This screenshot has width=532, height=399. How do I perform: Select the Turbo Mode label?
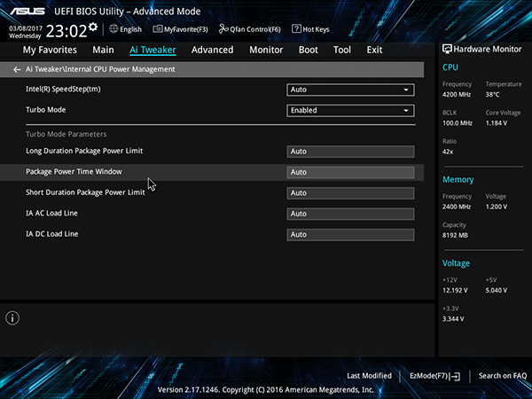(46, 110)
